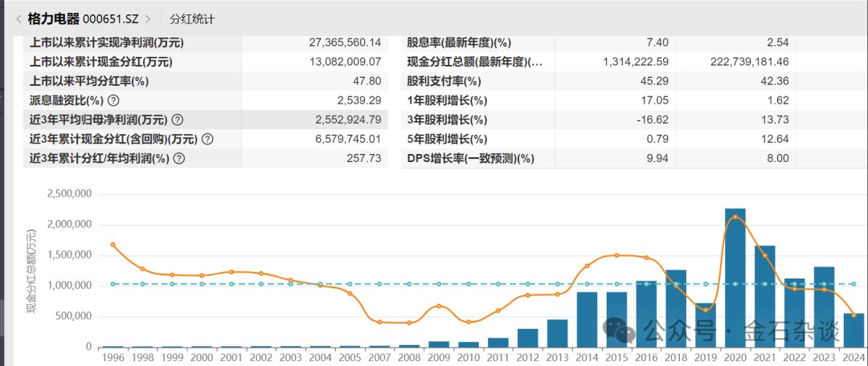Click the 2013 dividend bar

pyautogui.click(x=558, y=333)
